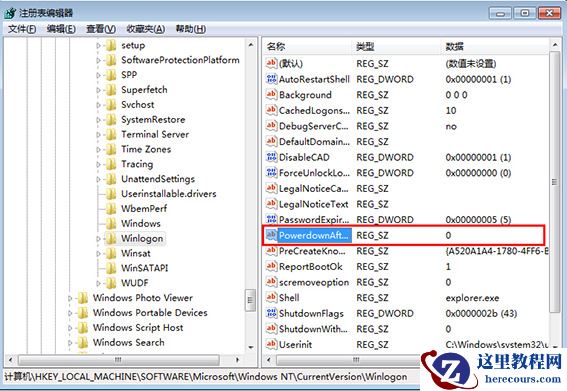This screenshot has height=391, width=567.
Task: Click the explorer.exe data cell
Action: pyautogui.click(x=472, y=298)
